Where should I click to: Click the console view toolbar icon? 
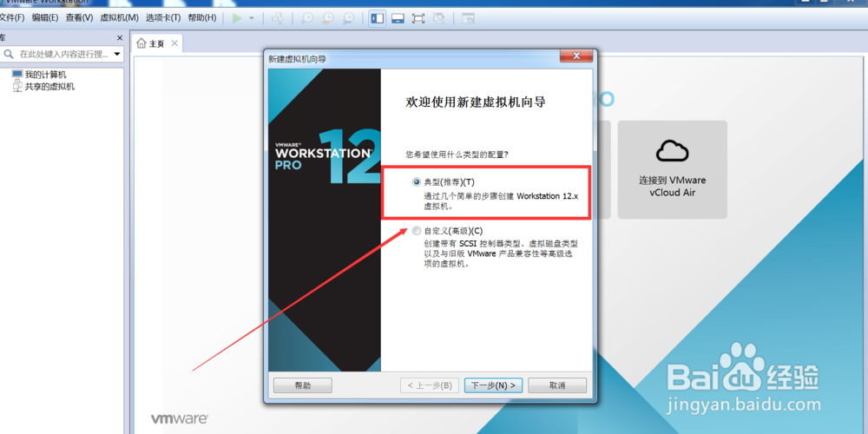pyautogui.click(x=468, y=18)
